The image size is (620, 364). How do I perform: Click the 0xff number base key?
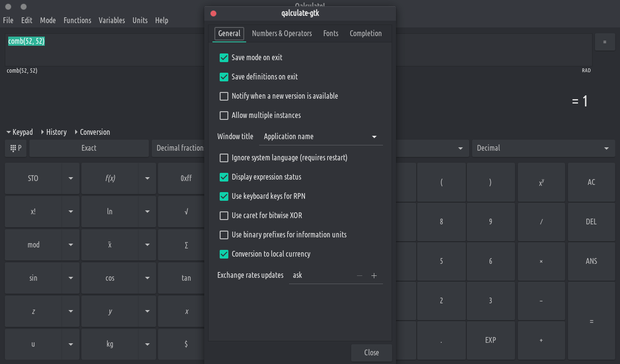[186, 178]
